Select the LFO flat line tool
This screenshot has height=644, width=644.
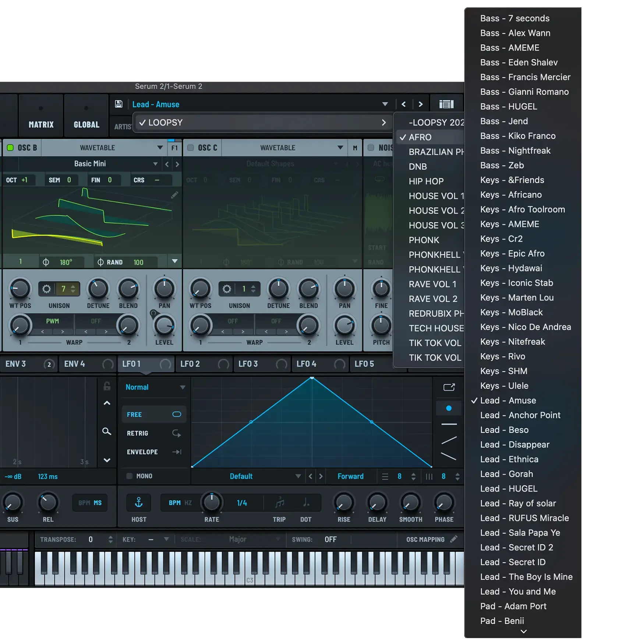tap(449, 424)
